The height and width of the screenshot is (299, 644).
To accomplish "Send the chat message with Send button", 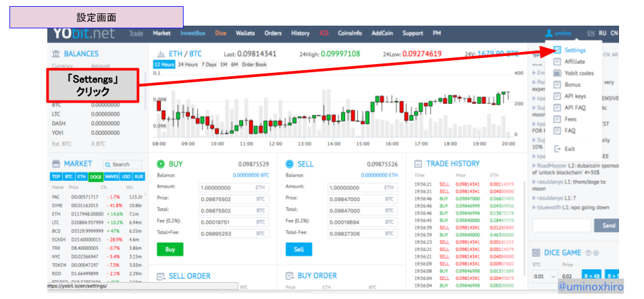I will click(608, 225).
